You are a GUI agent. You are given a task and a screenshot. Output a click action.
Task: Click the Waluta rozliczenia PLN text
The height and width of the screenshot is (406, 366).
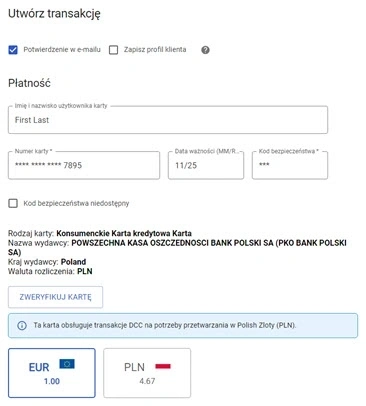(50, 271)
